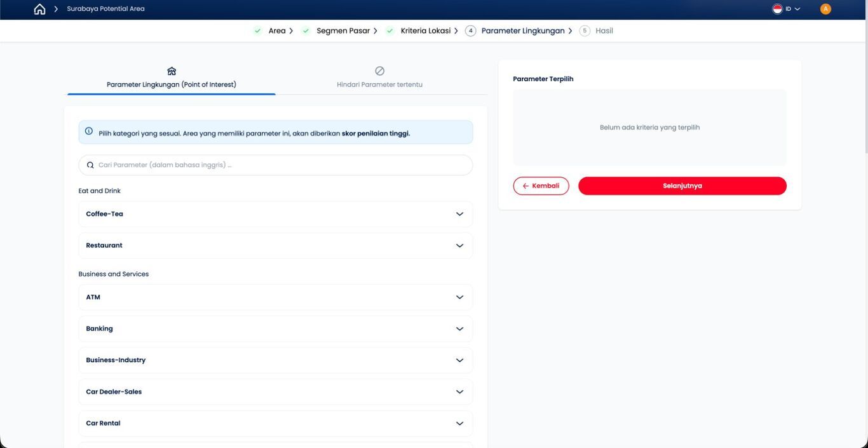Click the Selanjutnya button
This screenshot has width=868, height=448.
tap(682, 186)
